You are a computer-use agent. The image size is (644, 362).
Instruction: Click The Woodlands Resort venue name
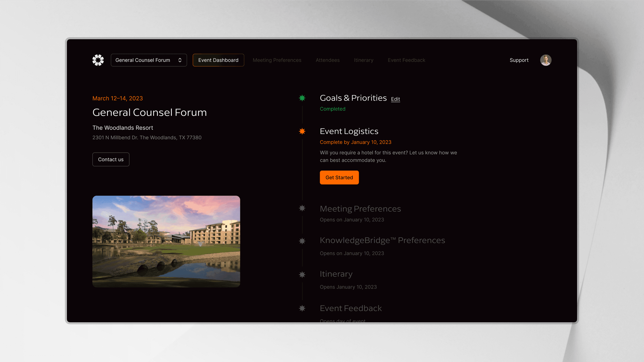coord(123,128)
